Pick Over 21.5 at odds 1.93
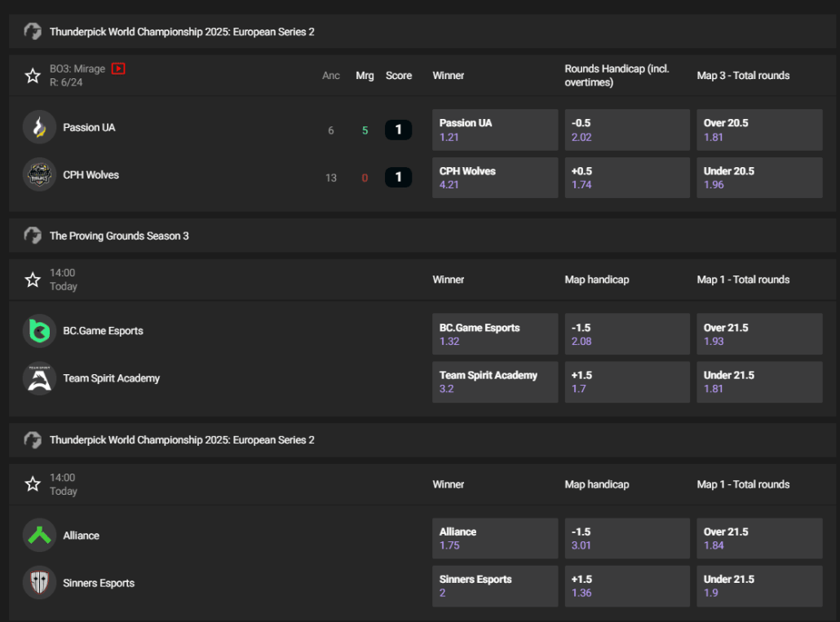Screen dimensions: 840x622 [759, 334]
